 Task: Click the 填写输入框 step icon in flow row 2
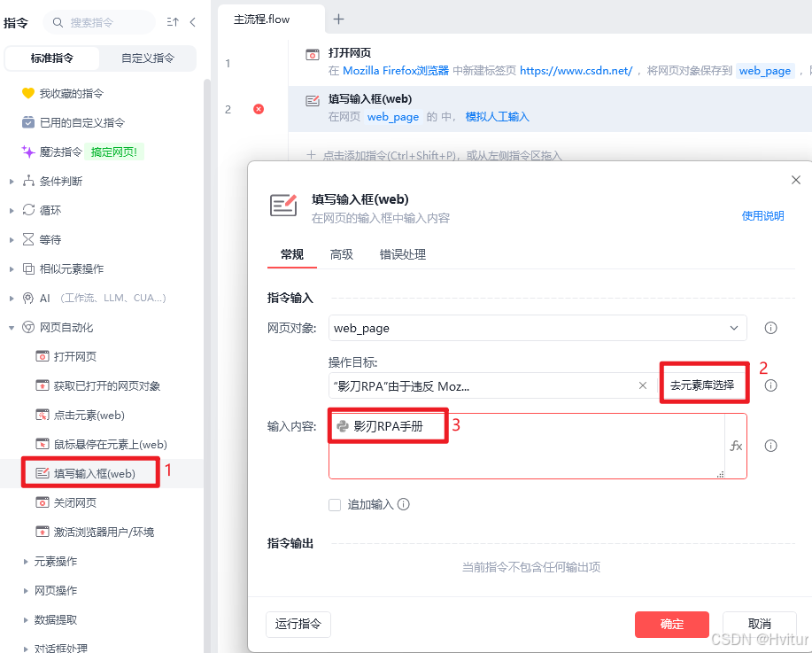[313, 100]
